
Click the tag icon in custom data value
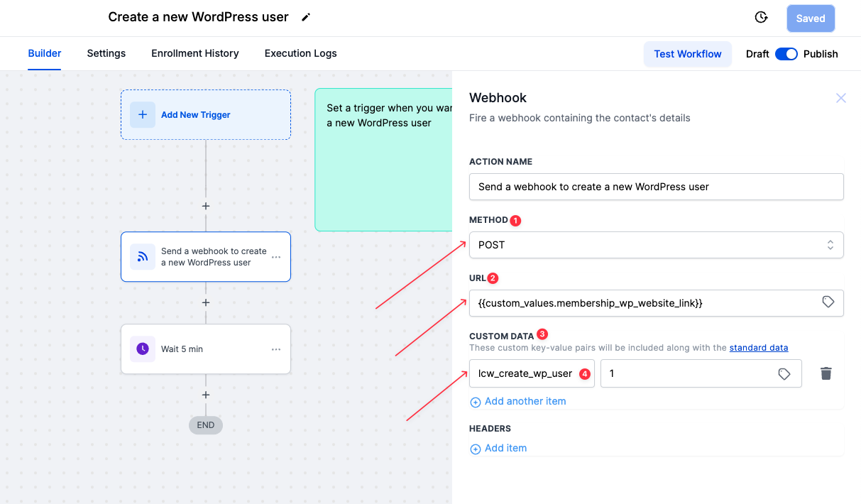(784, 373)
